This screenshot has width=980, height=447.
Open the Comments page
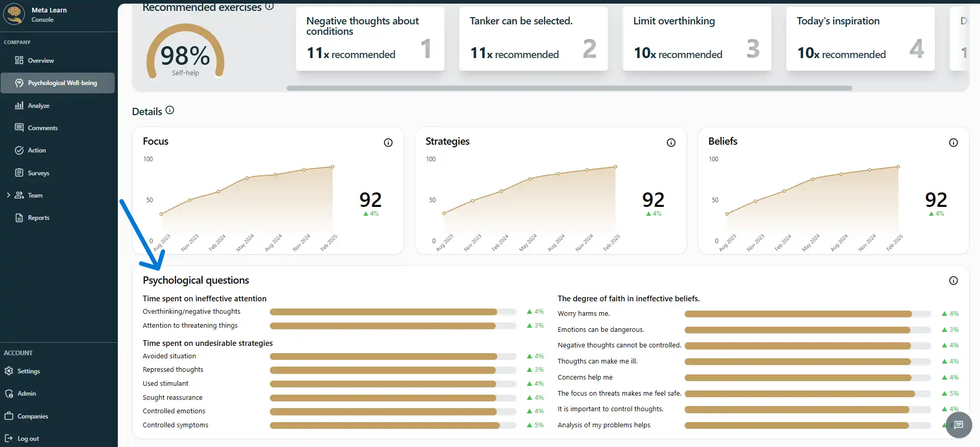(43, 128)
